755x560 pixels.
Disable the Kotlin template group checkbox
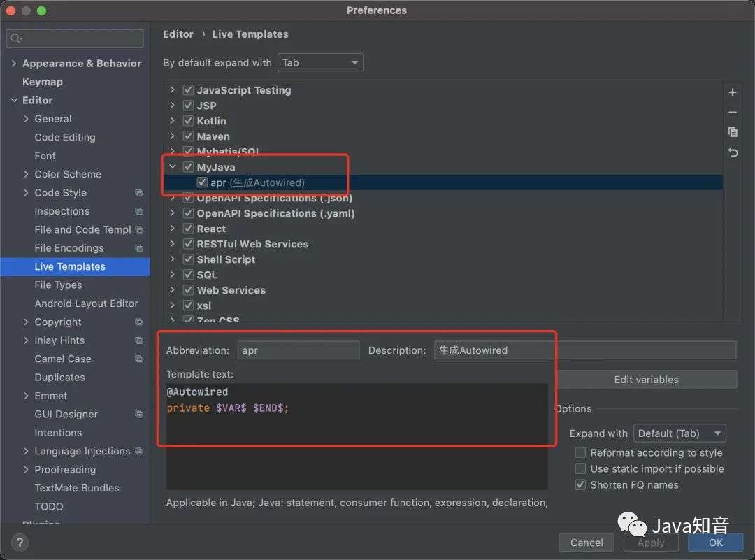[188, 121]
